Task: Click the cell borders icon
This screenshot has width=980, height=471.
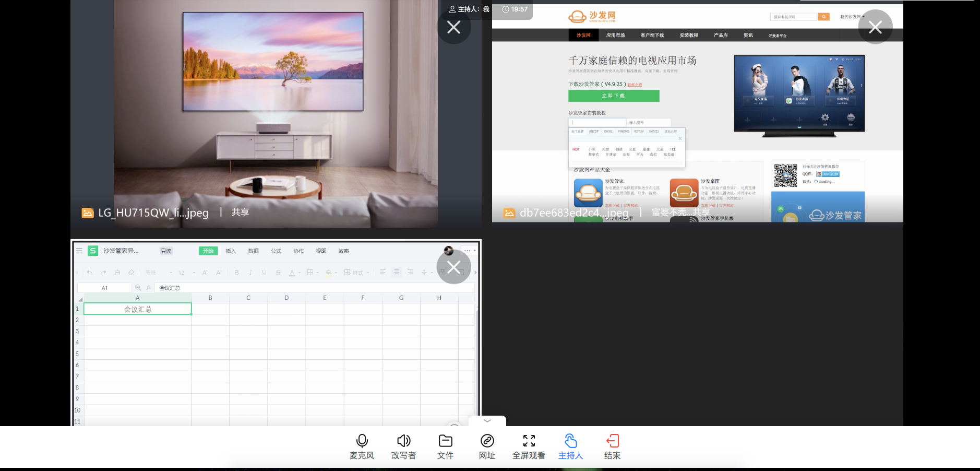Action: [310, 273]
